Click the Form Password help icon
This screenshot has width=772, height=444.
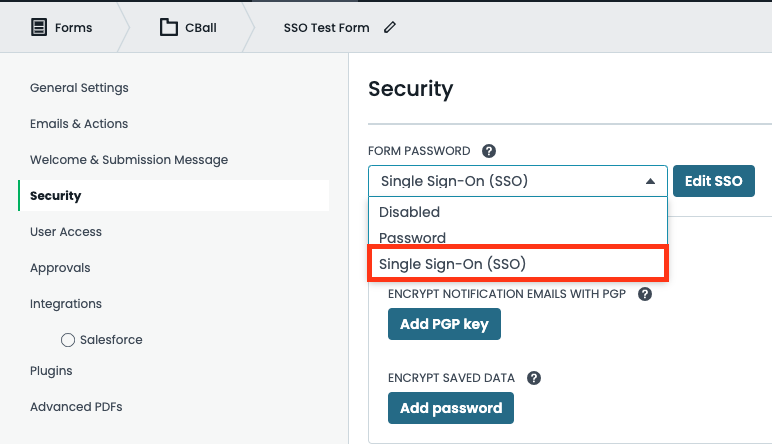point(489,151)
